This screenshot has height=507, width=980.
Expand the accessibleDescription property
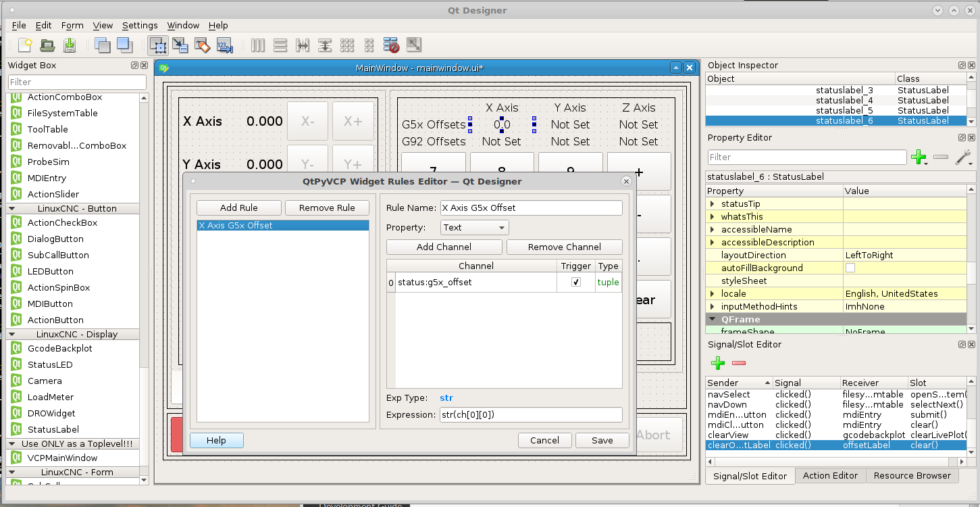(x=713, y=243)
